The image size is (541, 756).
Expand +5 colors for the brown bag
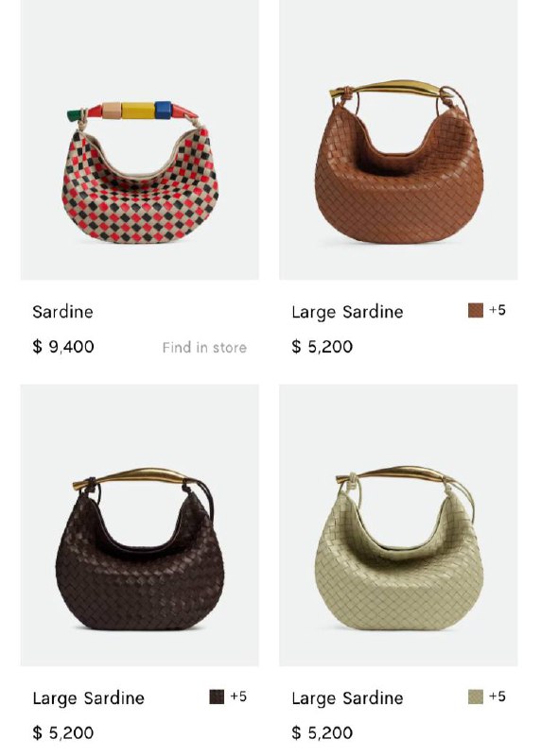[x=497, y=310]
